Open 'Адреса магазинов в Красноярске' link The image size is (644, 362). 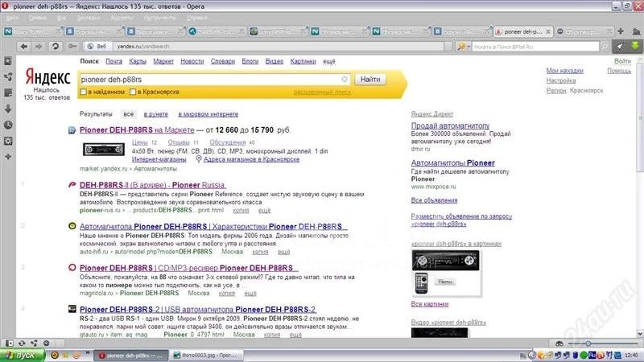(251, 159)
